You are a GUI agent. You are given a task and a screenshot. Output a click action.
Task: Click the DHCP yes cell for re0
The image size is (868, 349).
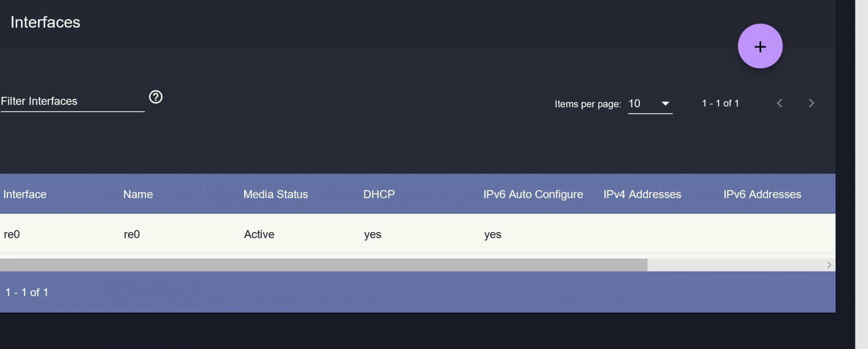(373, 234)
